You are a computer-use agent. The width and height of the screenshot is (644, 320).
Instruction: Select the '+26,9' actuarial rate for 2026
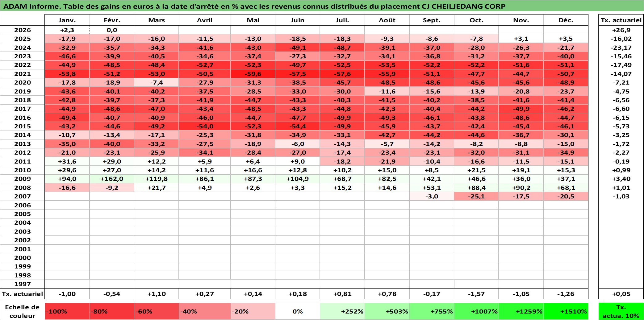pos(621,30)
